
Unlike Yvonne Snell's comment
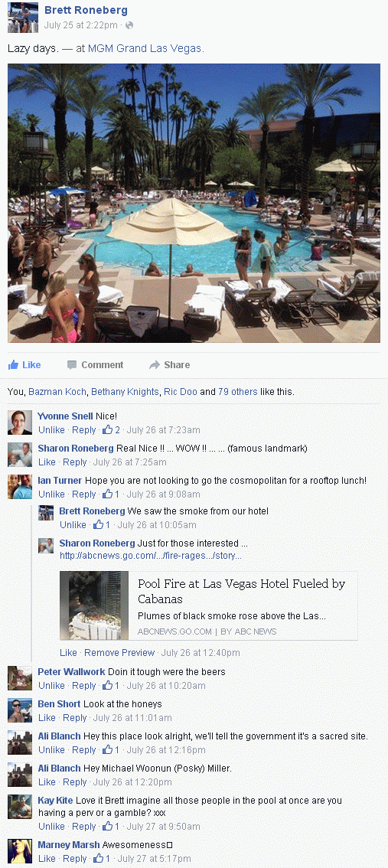click(x=51, y=430)
